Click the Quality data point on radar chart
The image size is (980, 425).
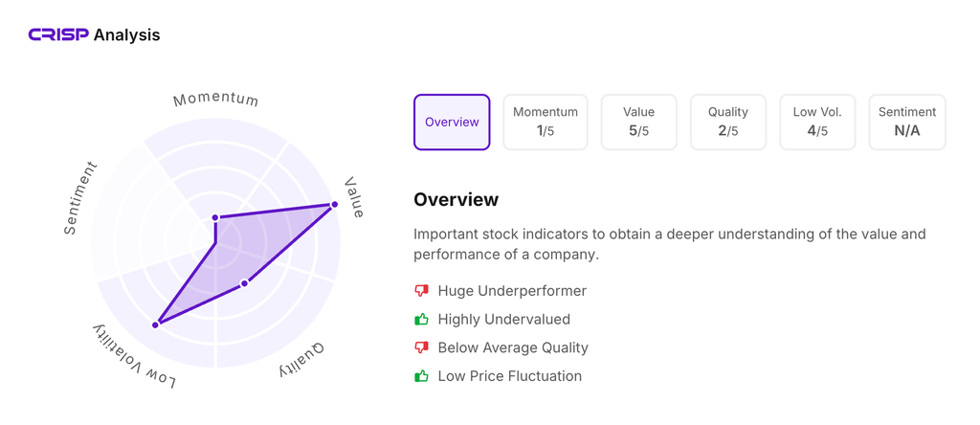point(245,283)
